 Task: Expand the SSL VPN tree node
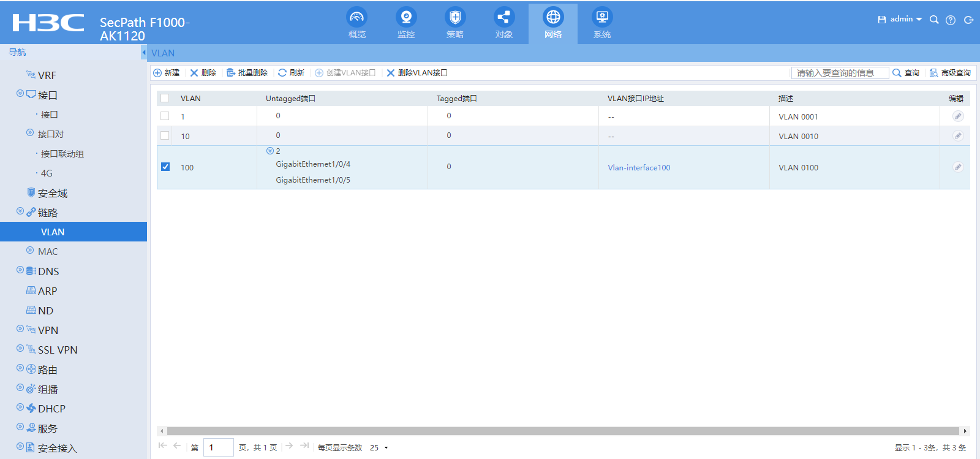20,349
